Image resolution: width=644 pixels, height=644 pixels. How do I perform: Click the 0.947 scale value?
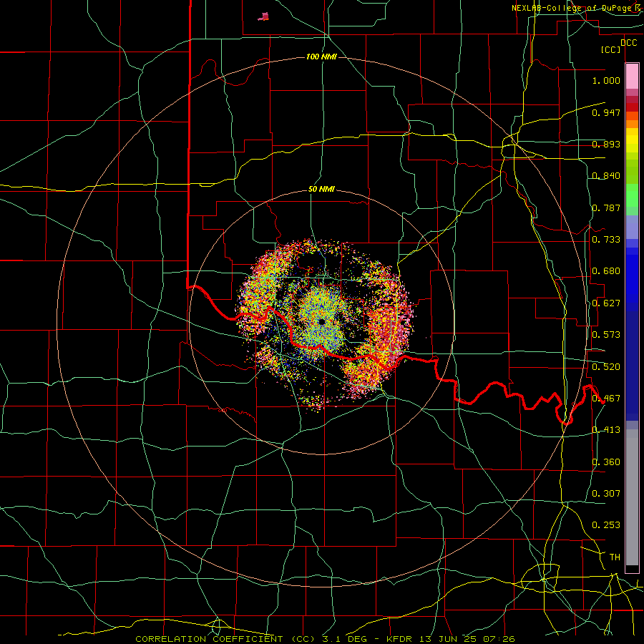(606, 112)
